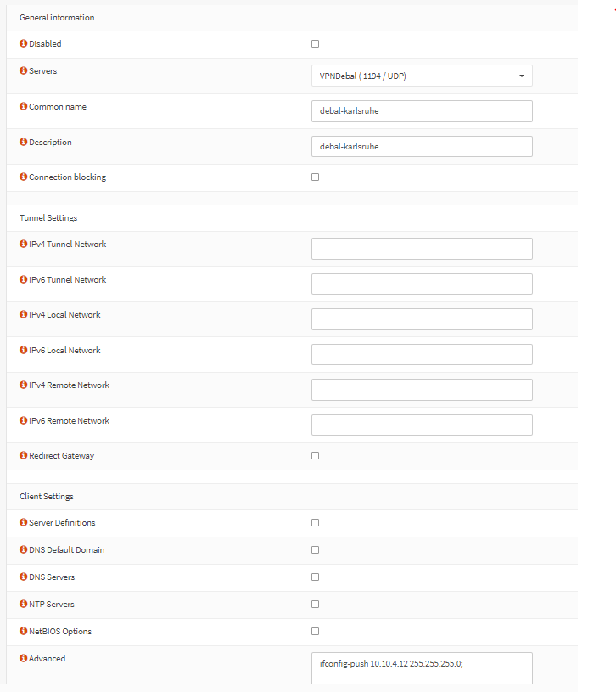
Task: Click the info icon beside Disabled
Action: pyautogui.click(x=22, y=43)
